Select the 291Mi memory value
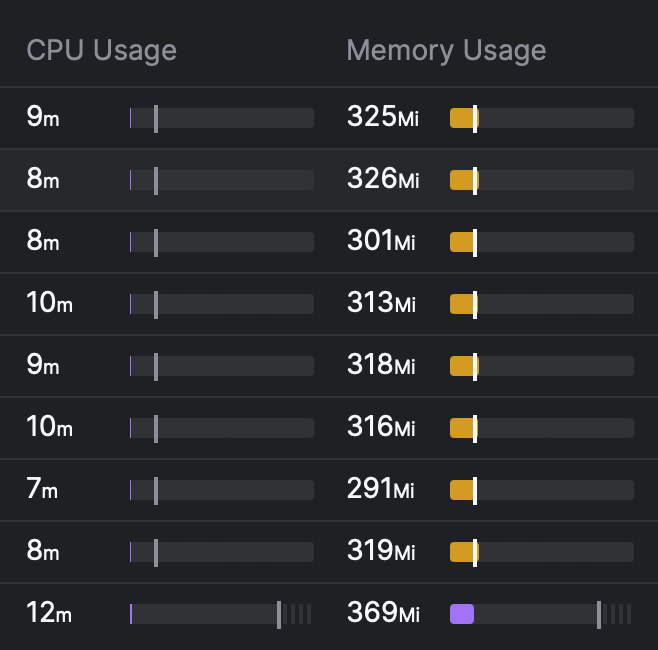 pos(380,490)
